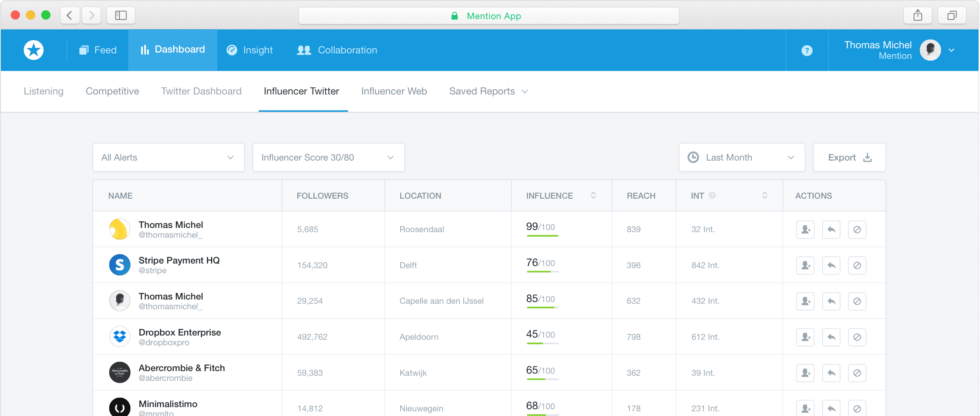
Task: Reply to Thomas Michel from Capelle aan den IJssel
Action: (x=831, y=301)
